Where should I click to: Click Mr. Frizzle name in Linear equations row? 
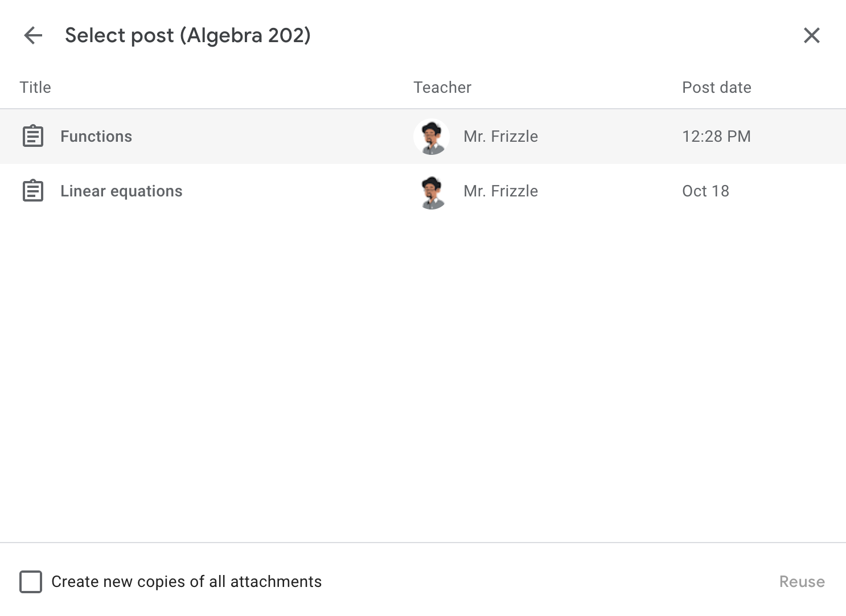pyautogui.click(x=500, y=191)
